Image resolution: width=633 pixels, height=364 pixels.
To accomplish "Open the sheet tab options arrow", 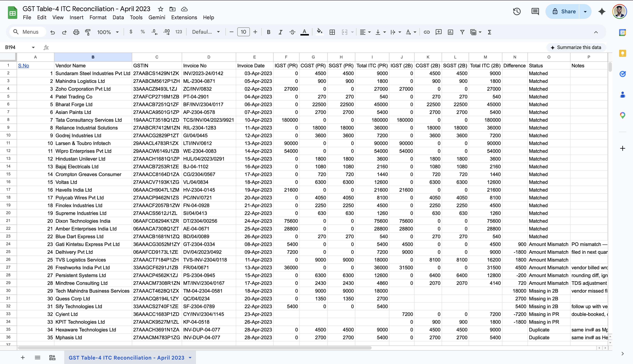I will point(190,358).
